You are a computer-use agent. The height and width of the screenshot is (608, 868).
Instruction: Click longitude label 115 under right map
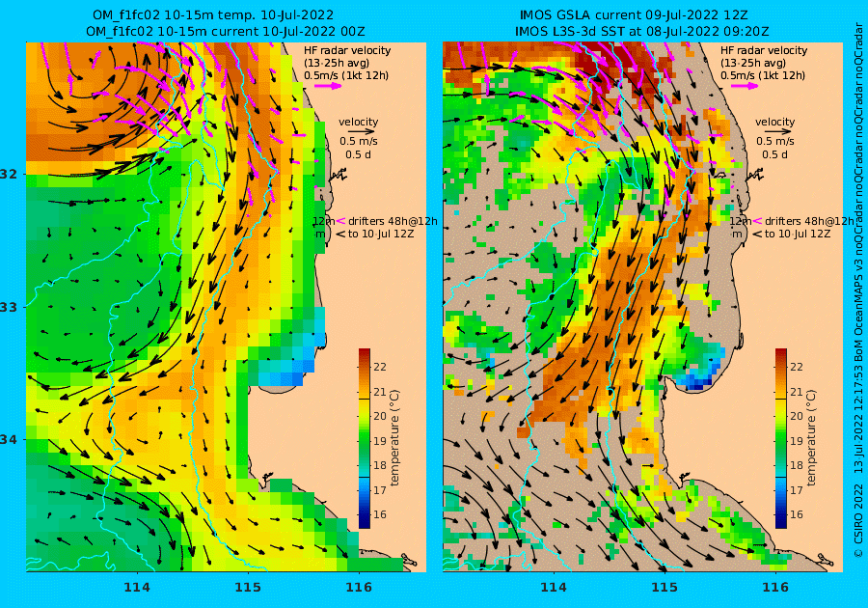[665, 588]
